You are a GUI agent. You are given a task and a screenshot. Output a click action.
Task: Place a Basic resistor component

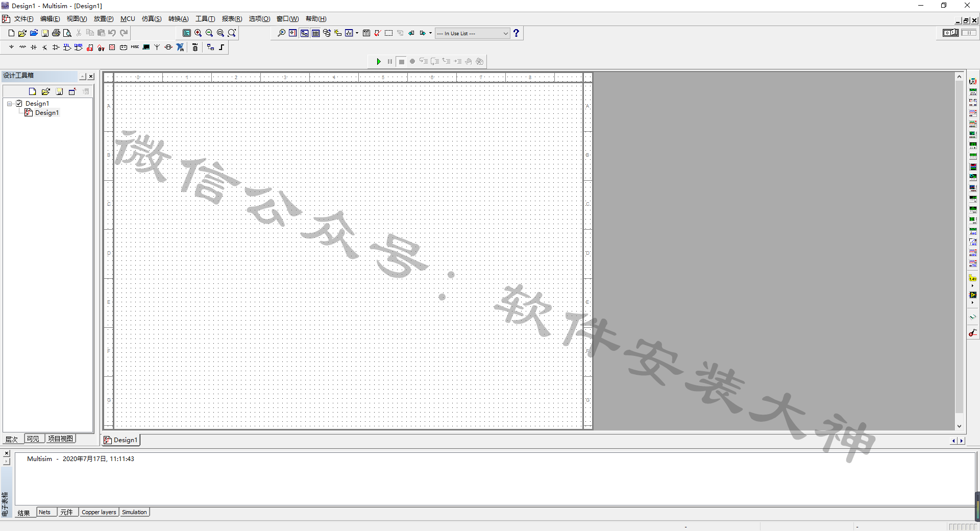22,47
